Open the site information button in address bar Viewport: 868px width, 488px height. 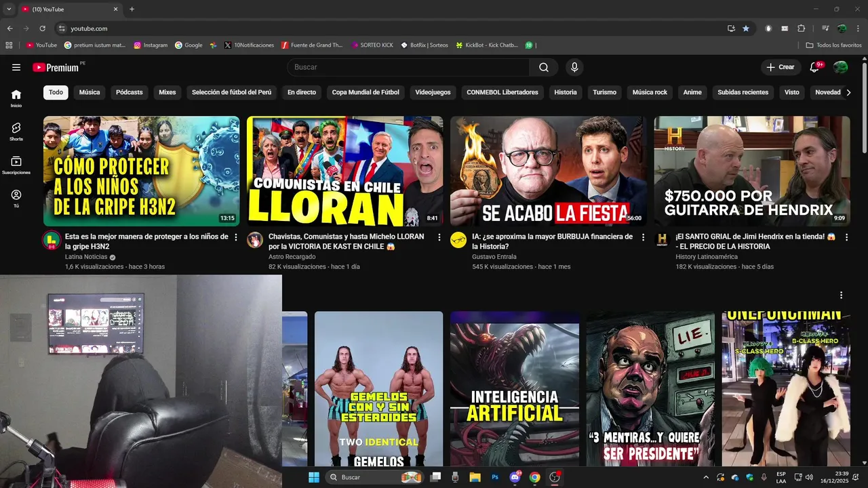pos(62,28)
